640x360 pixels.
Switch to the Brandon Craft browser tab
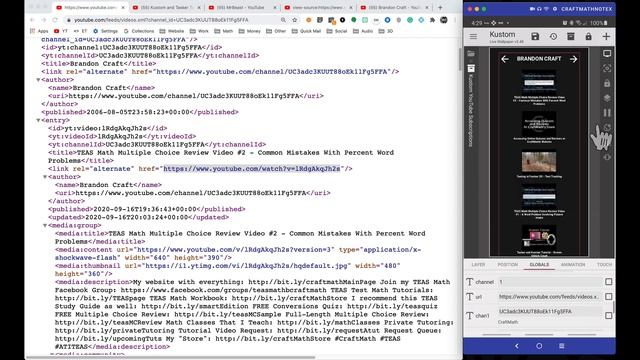click(x=394, y=7)
